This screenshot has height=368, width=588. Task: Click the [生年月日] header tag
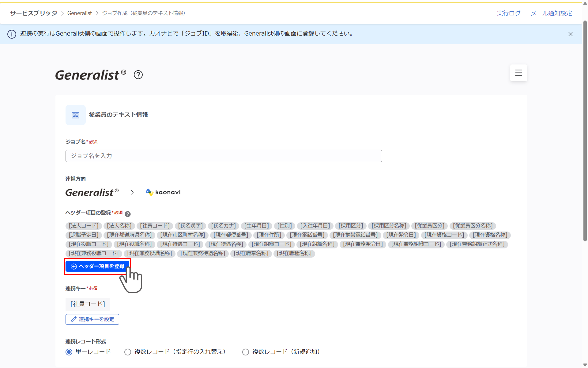pos(256,226)
